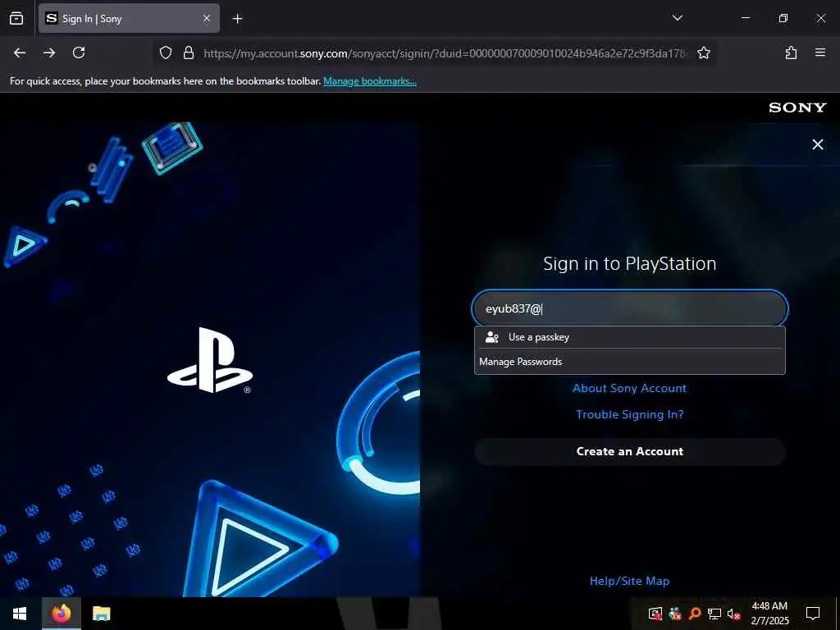Click the colorful tray icon beside magnifier
The image size is (840, 630).
(675, 614)
